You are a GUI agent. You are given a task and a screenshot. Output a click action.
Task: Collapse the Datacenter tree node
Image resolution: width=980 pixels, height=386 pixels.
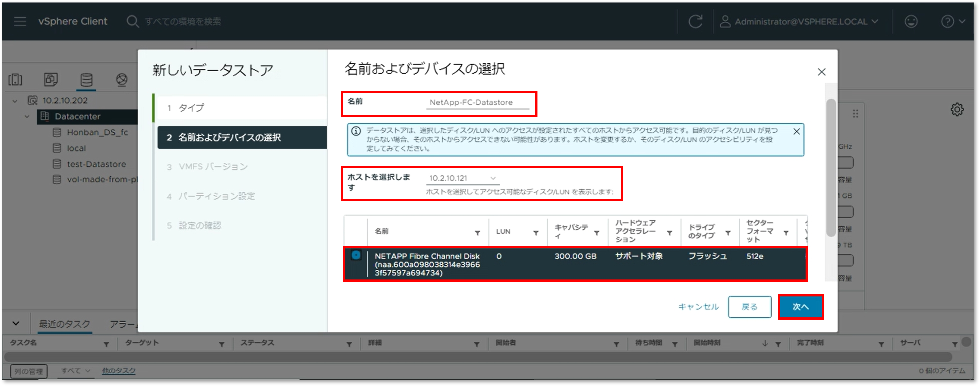27,117
